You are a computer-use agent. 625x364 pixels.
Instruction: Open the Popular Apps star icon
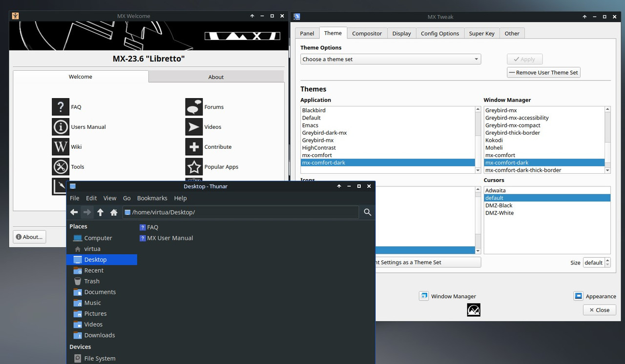[x=194, y=167]
